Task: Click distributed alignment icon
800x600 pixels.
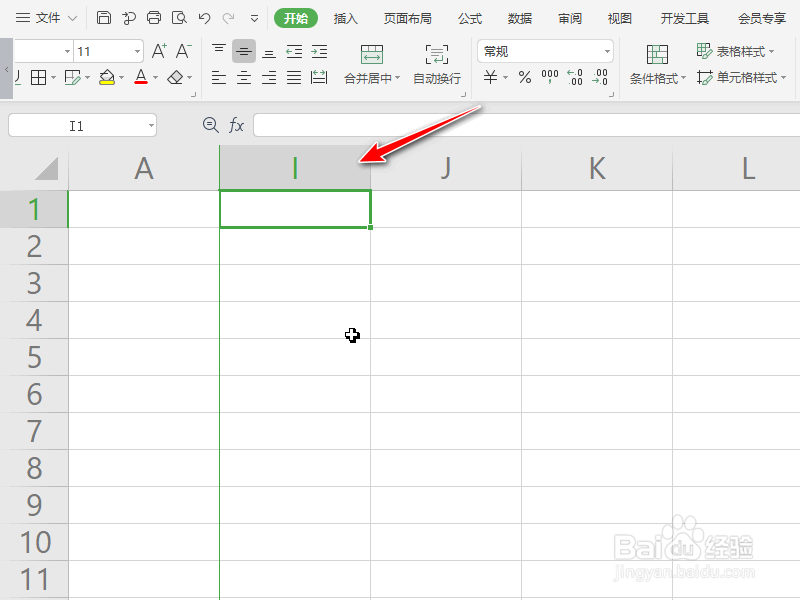Action: click(319, 78)
